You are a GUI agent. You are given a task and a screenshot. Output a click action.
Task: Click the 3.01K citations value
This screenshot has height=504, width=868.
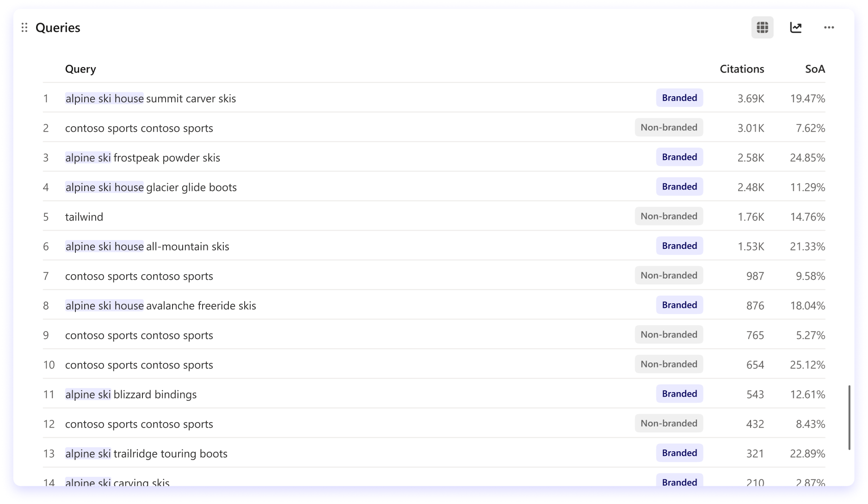[x=751, y=128]
